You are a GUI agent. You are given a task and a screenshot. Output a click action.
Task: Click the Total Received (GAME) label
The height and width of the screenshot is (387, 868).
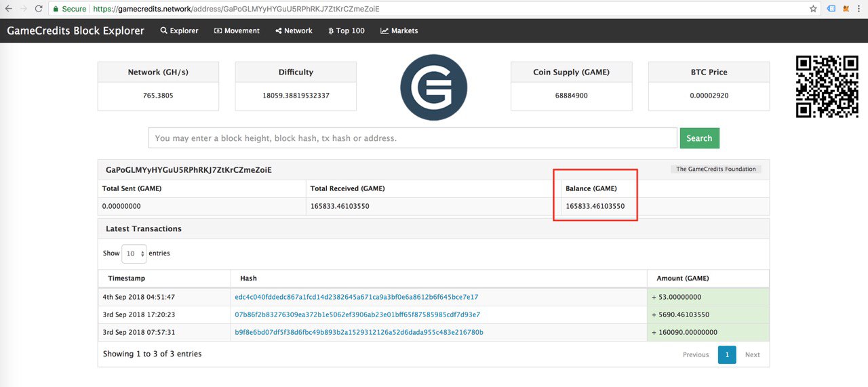click(347, 188)
